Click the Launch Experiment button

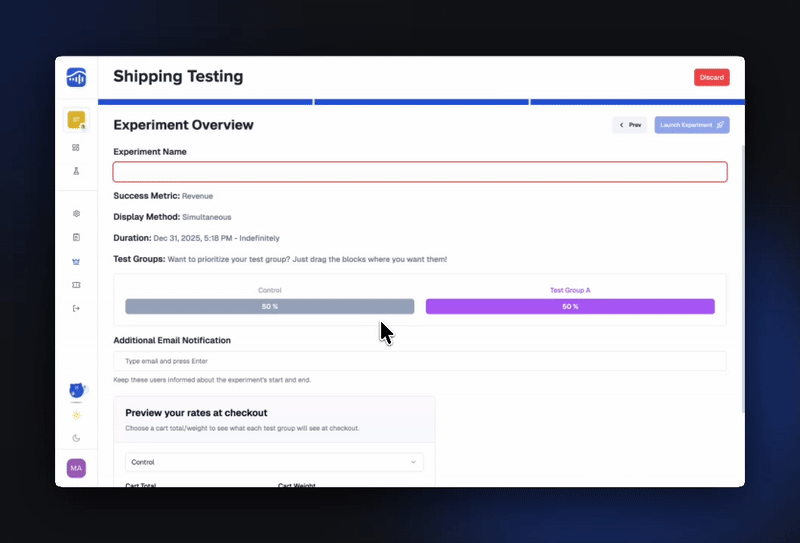[692, 125]
